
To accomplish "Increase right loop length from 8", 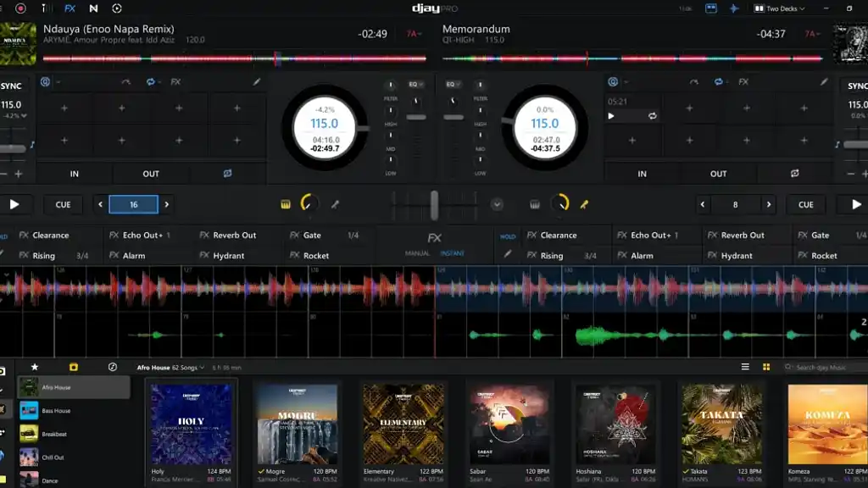I will point(768,205).
